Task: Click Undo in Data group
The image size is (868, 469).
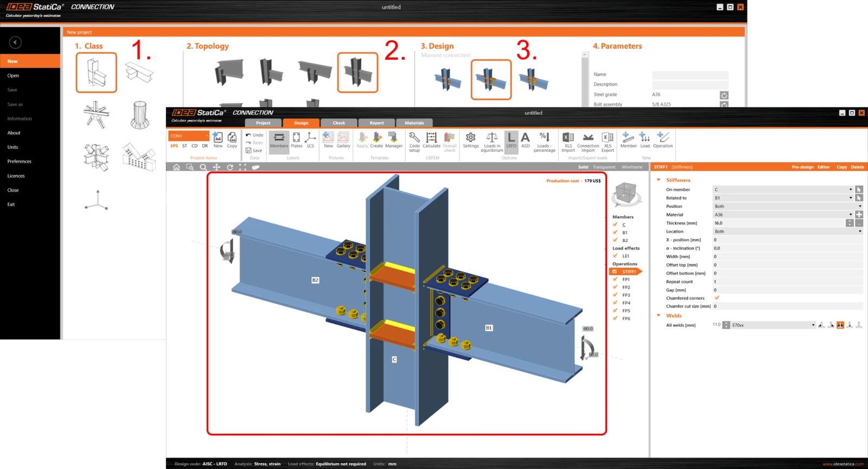Action: pos(254,135)
